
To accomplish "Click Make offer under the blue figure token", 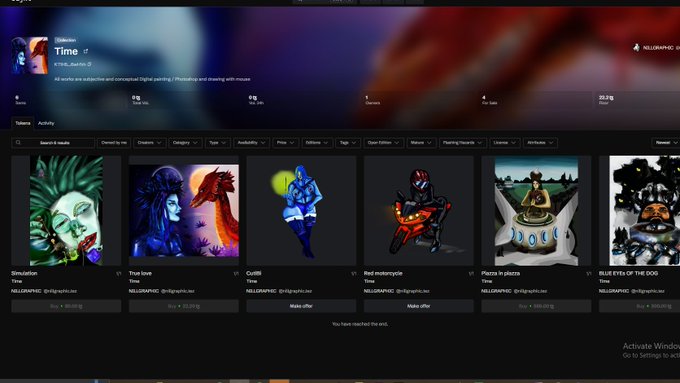I will click(x=301, y=306).
